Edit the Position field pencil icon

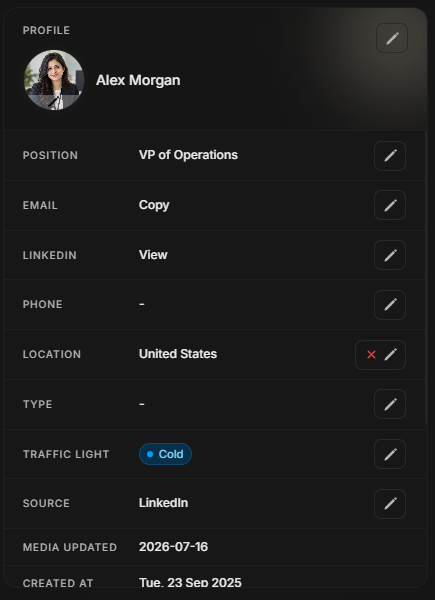coord(390,156)
